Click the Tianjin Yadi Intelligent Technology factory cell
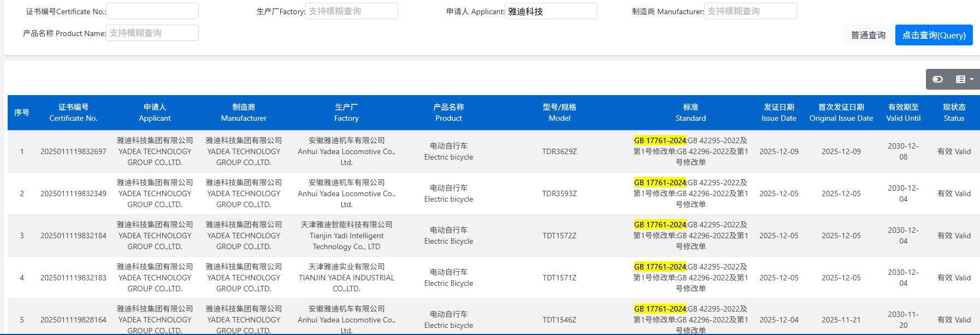Screen dimensions: 980x335 click(x=346, y=236)
